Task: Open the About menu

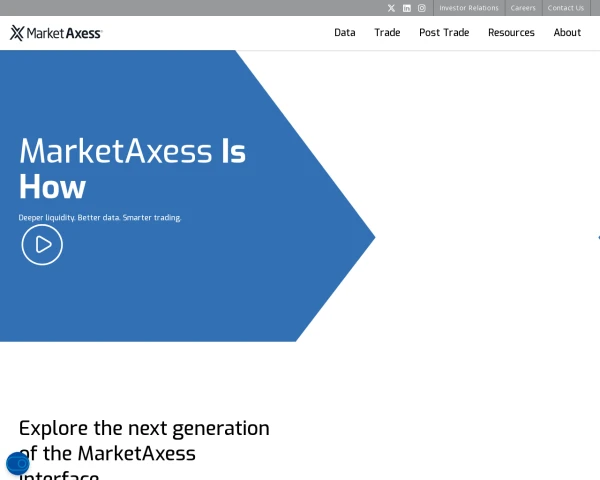Action: coord(567,33)
